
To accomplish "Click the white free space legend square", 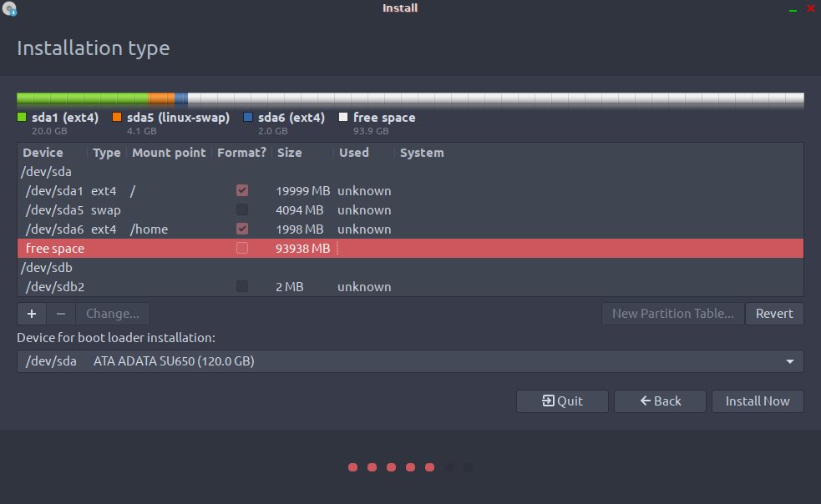I will click(x=343, y=118).
